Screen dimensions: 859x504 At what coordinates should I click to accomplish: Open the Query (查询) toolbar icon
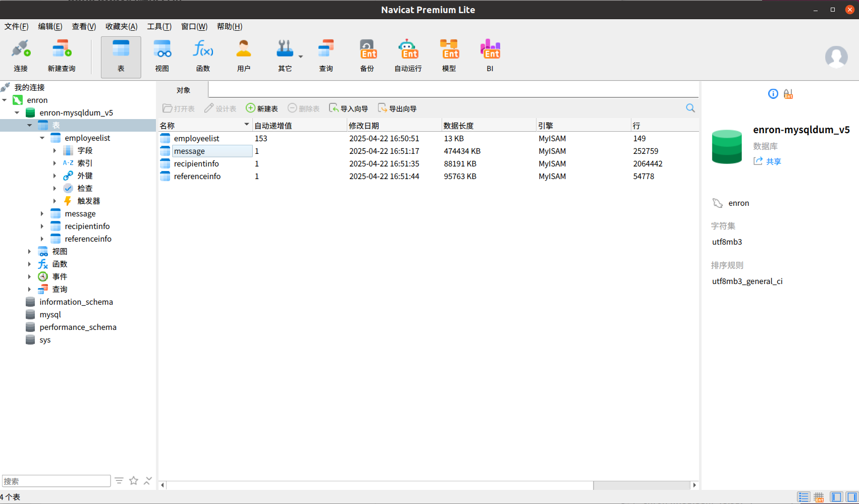326,56
